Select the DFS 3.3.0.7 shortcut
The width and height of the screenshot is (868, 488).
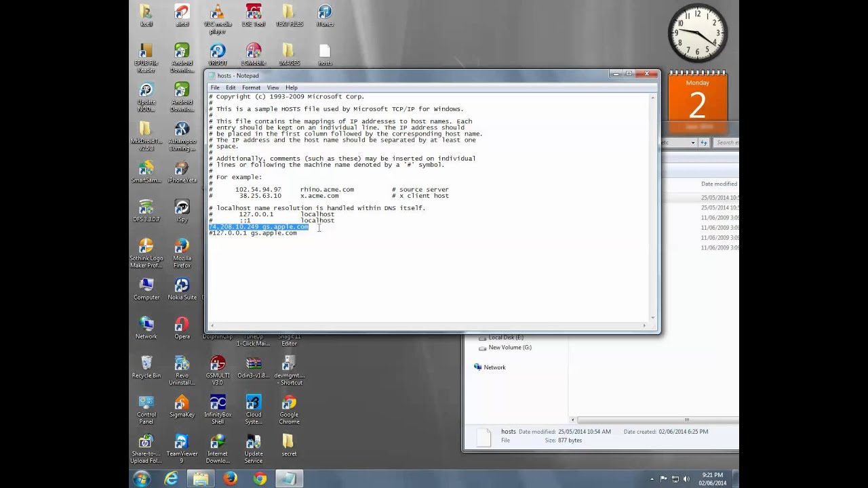point(146,211)
